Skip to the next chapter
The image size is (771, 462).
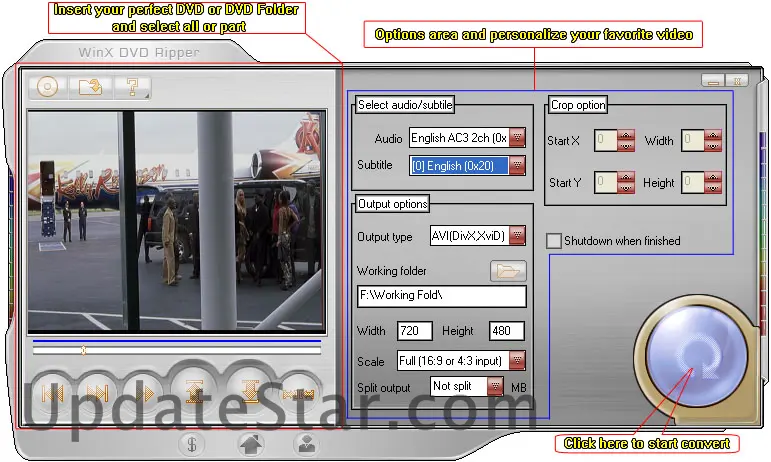click(97, 393)
